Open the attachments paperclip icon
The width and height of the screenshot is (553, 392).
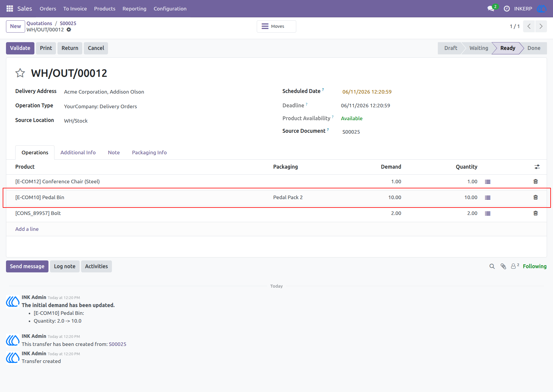[503, 266]
